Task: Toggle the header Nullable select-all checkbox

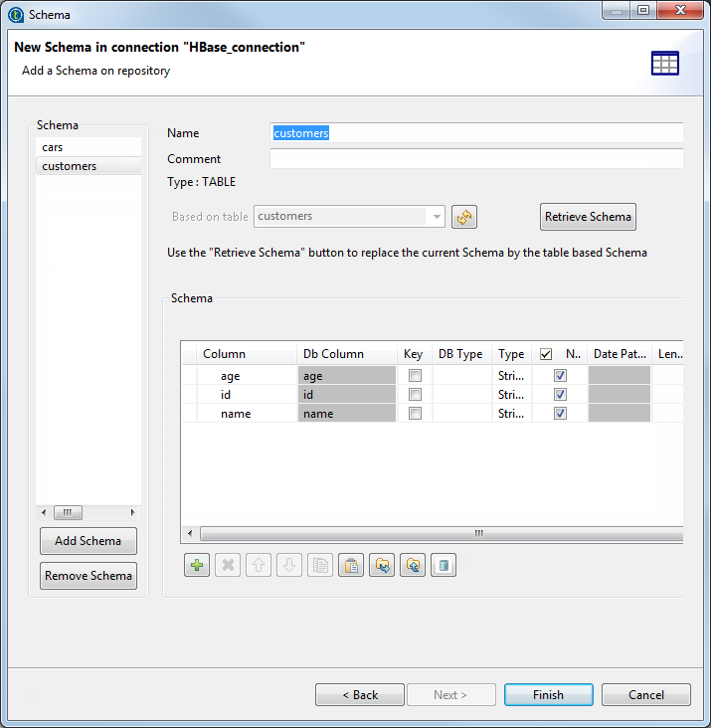Action: [546, 354]
